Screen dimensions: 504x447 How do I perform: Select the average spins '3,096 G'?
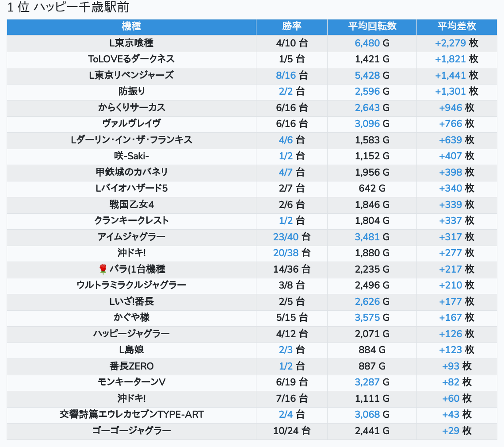point(372,123)
